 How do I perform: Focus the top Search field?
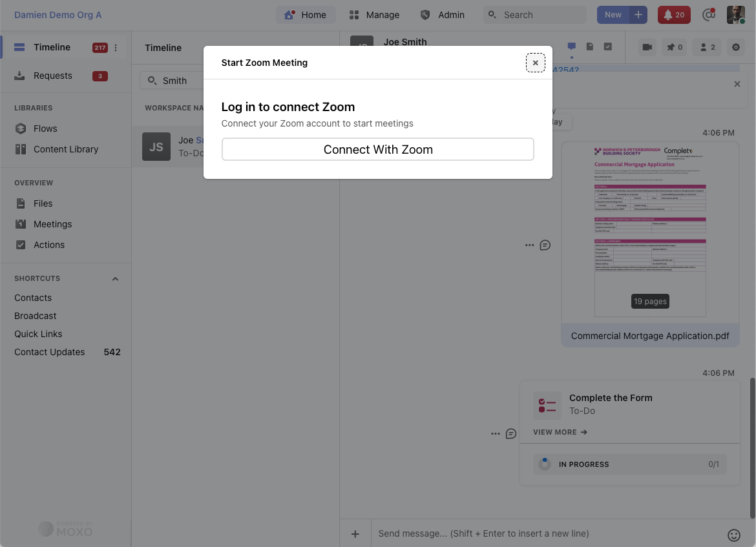(535, 15)
